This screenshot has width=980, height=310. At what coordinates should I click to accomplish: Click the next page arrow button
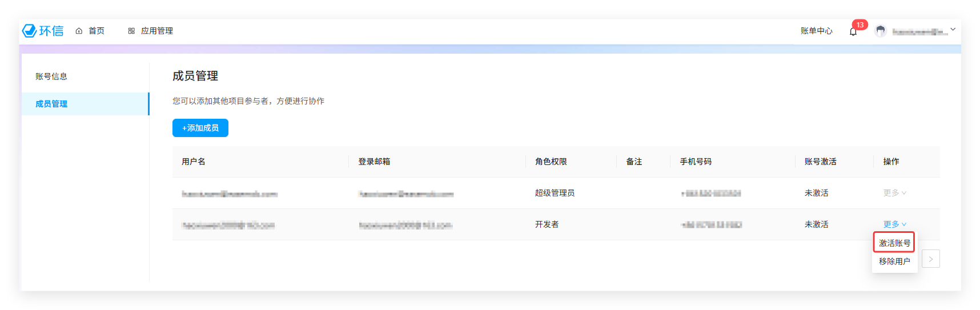[x=930, y=259]
